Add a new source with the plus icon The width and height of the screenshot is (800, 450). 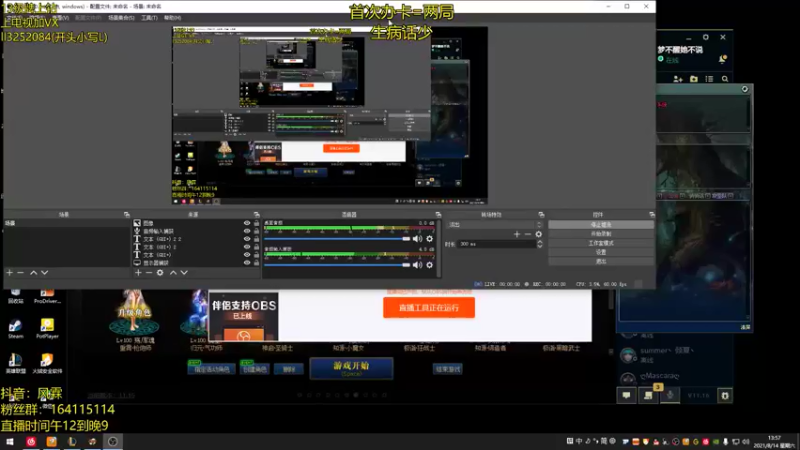click(138, 273)
